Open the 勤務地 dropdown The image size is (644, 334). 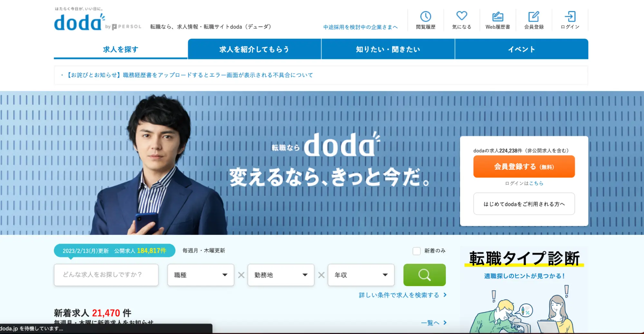tap(281, 275)
